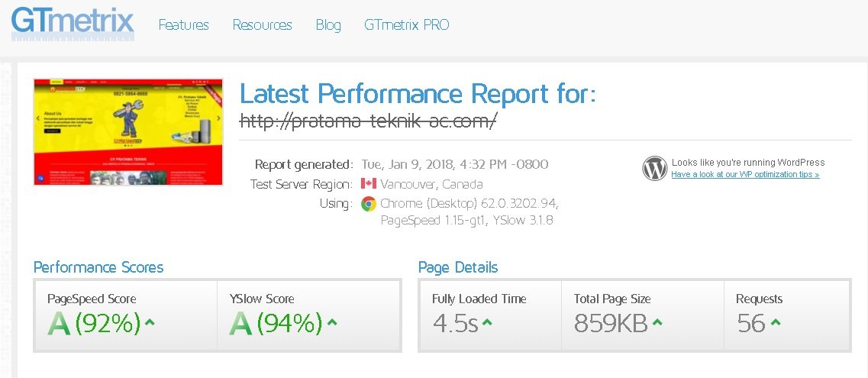Click the Performance Scores heading
Screen dimensions: 868x378
click(x=98, y=267)
